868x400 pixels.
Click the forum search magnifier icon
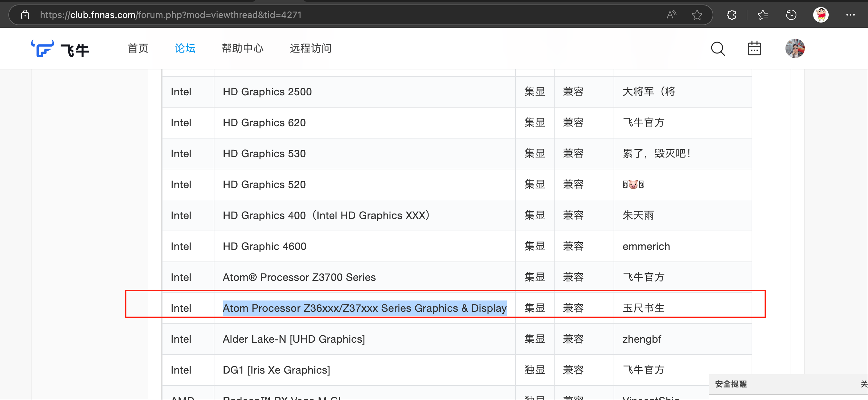coord(718,49)
